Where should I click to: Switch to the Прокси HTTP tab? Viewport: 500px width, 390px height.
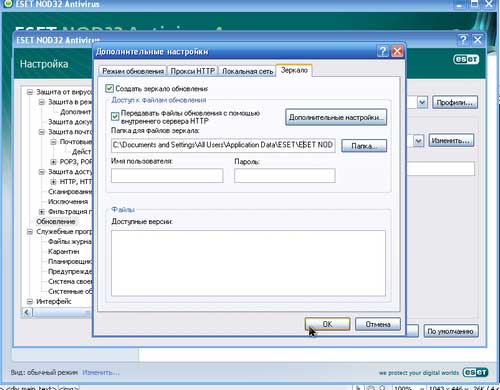tap(192, 71)
